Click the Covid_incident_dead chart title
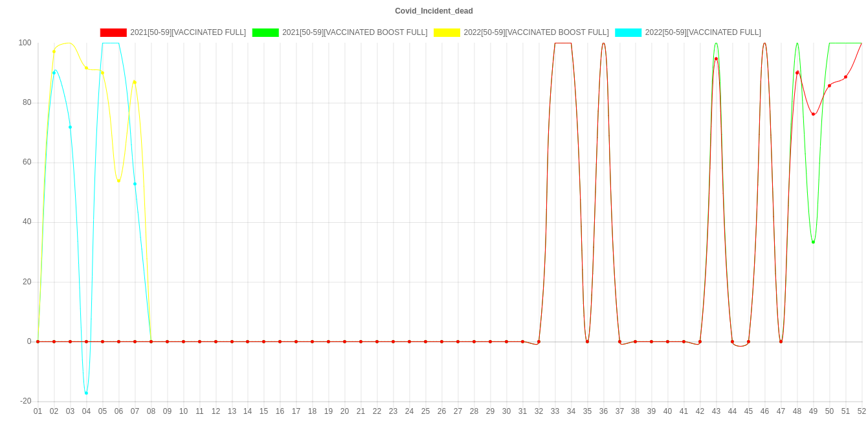 (x=434, y=11)
